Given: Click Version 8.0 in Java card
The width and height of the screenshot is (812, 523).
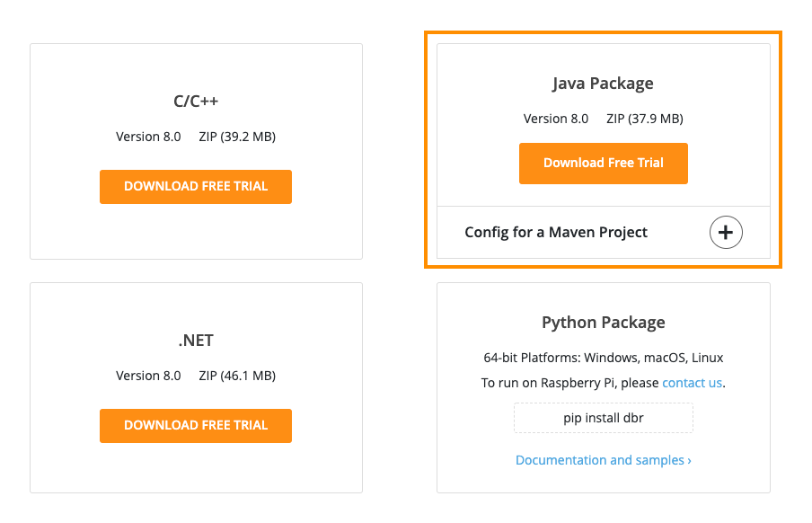Looking at the screenshot, I should [556, 119].
